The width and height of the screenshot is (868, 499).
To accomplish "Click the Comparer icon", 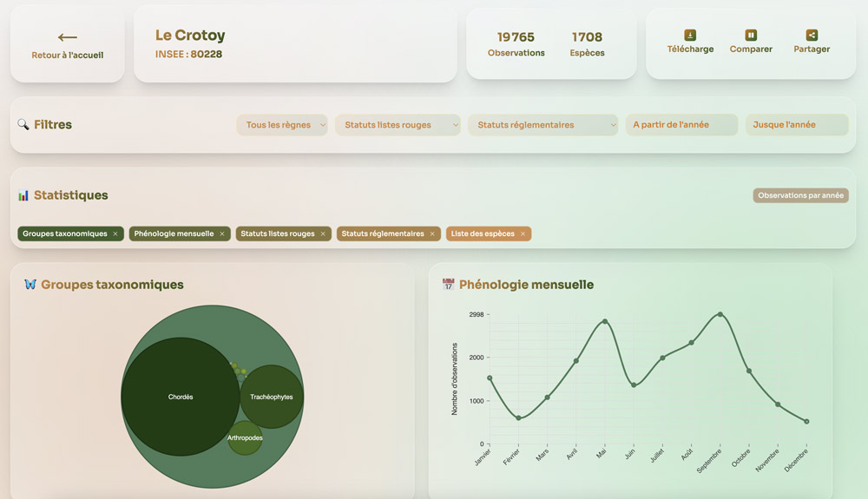I will 751,36.
